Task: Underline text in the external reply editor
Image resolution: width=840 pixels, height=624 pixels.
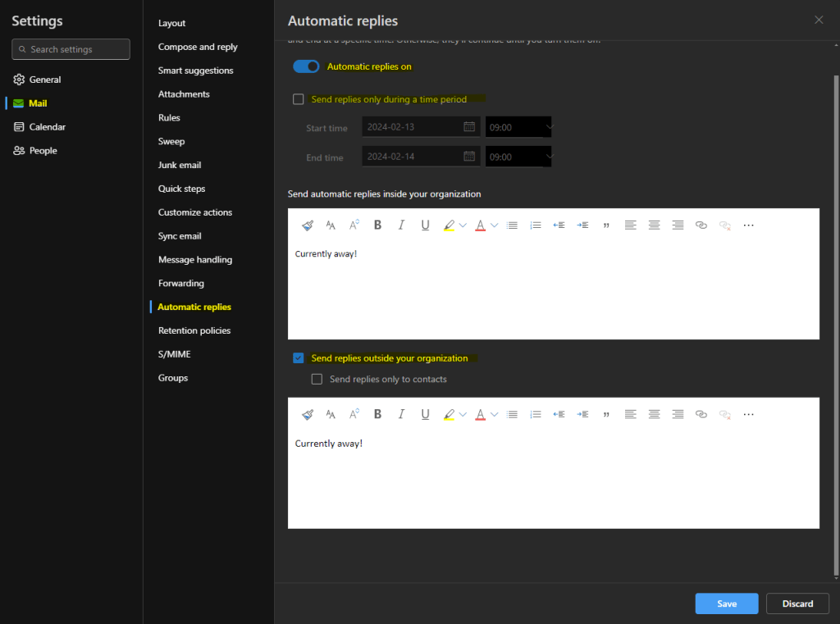Action: (x=425, y=414)
